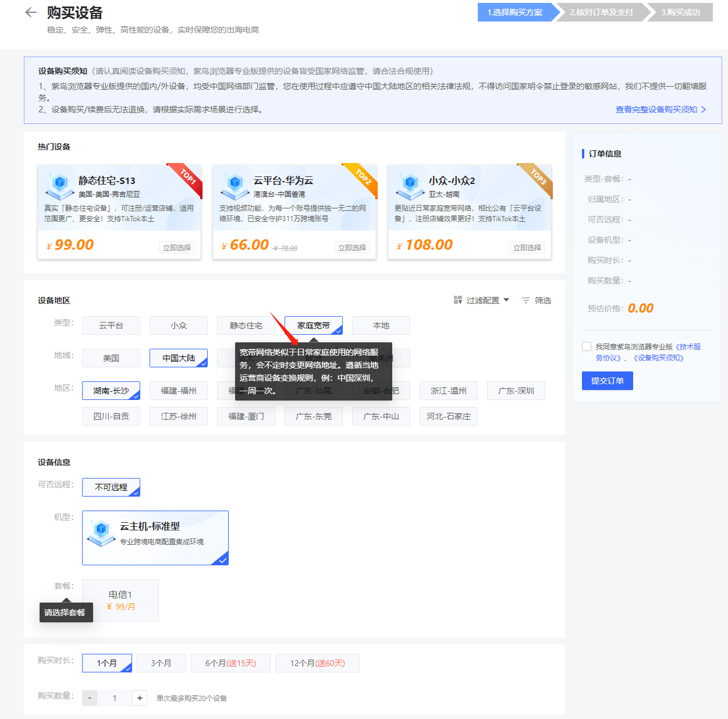Select the 湖南-长沙 area
The width and height of the screenshot is (728, 719).
tap(111, 391)
